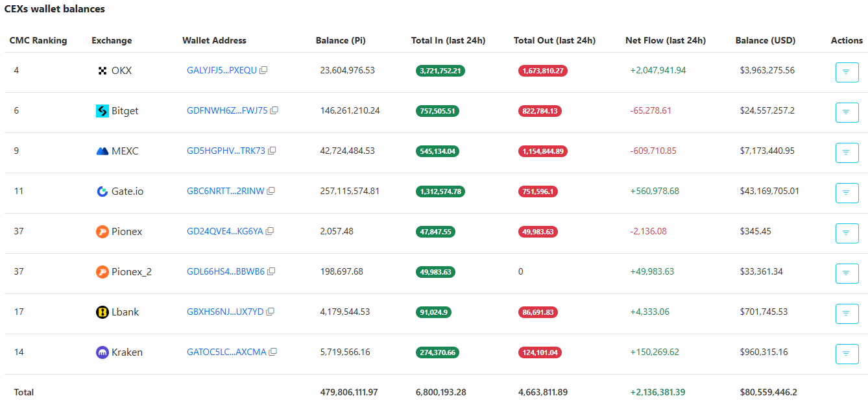Click the Bitget exchange logo
Viewport: 868px width, 407px height.
click(x=101, y=111)
